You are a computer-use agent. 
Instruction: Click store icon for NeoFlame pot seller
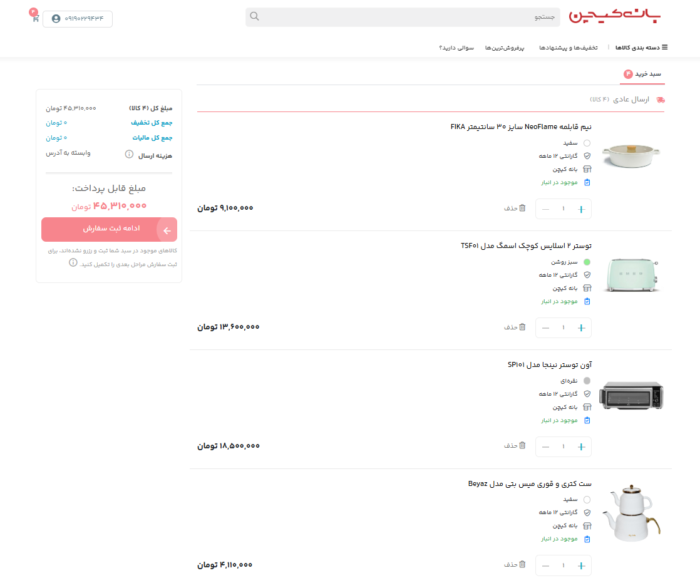tap(587, 169)
